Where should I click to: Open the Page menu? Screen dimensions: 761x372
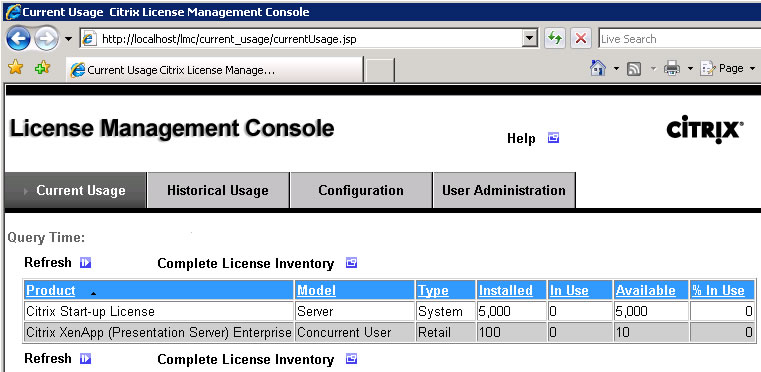click(x=728, y=68)
